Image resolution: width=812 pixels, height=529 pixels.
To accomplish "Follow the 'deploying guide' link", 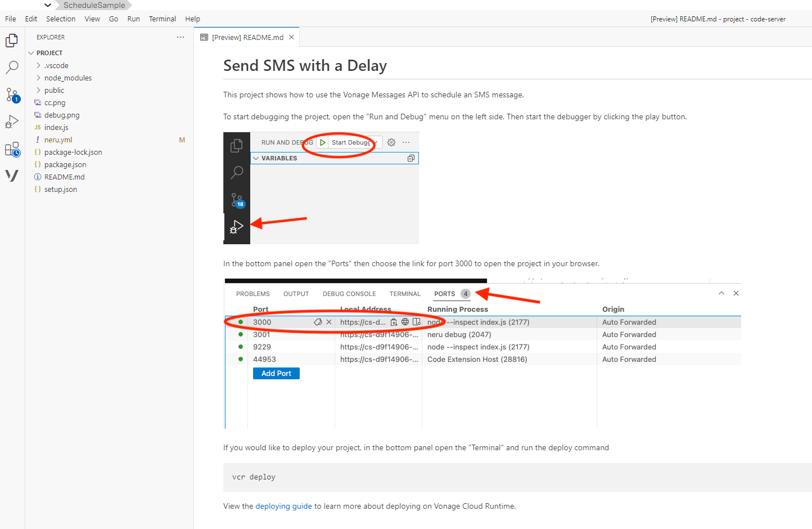I will (x=283, y=506).
